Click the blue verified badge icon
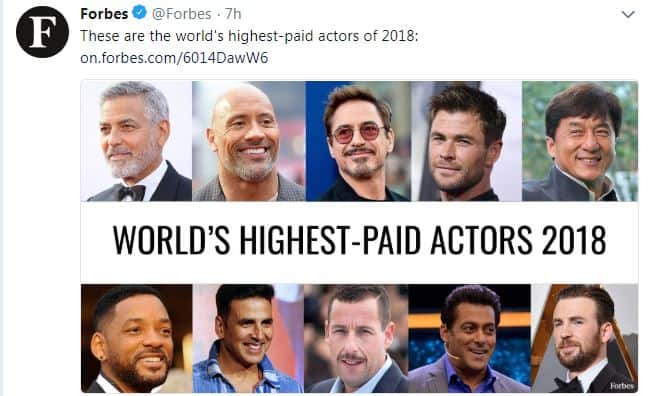Viewport: 650px width, 396px height. [x=140, y=13]
